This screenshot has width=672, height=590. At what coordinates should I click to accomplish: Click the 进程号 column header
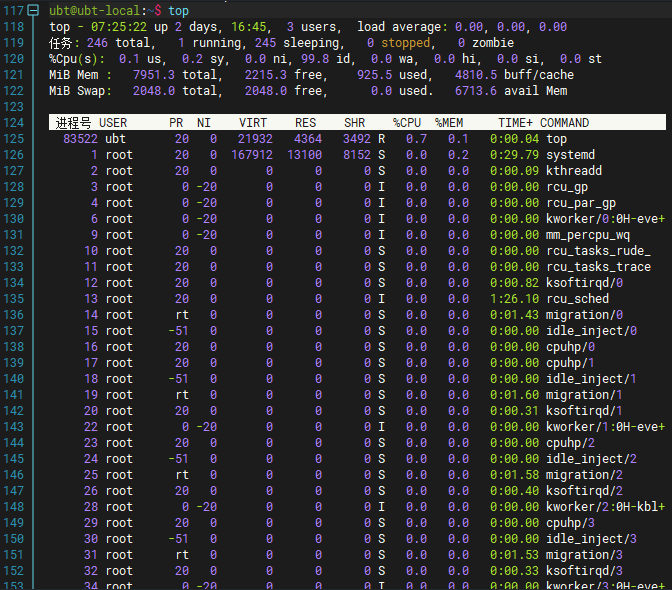click(x=73, y=123)
